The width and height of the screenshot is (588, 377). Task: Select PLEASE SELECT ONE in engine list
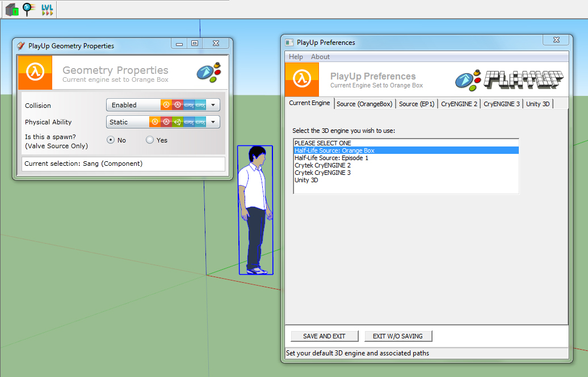(x=406, y=143)
